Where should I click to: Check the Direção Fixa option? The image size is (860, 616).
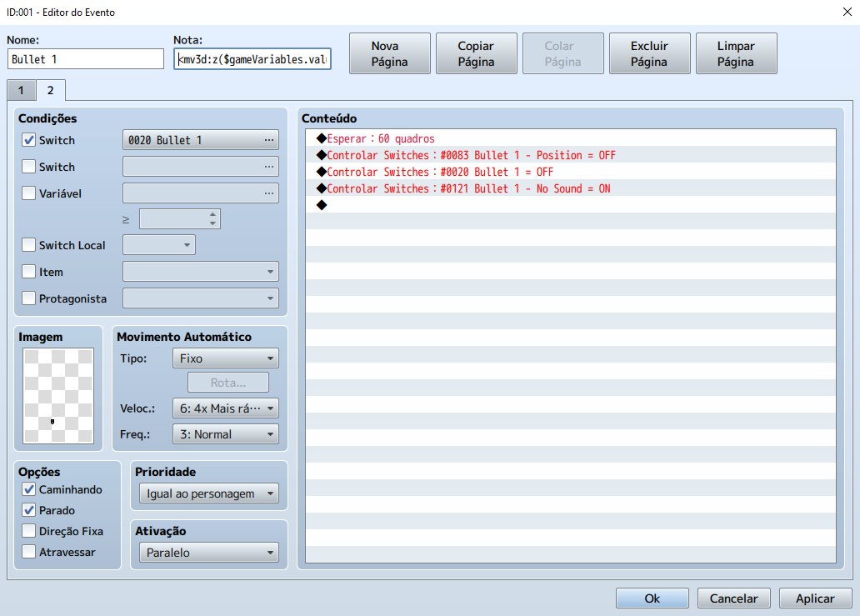tap(29, 531)
